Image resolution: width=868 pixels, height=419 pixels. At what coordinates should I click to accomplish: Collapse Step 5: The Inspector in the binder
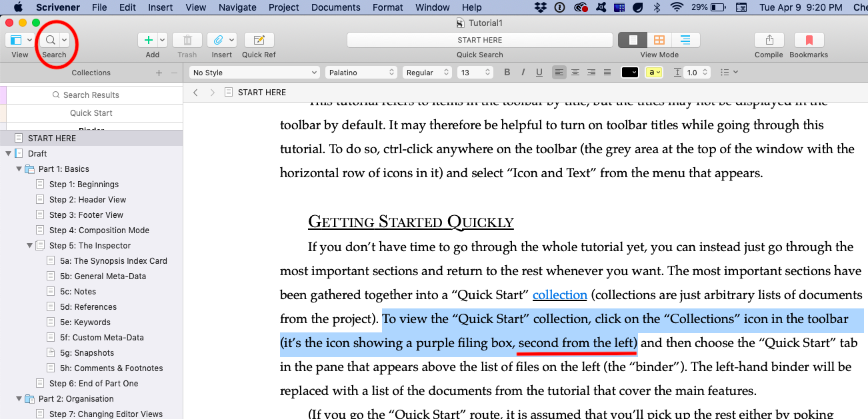click(29, 245)
